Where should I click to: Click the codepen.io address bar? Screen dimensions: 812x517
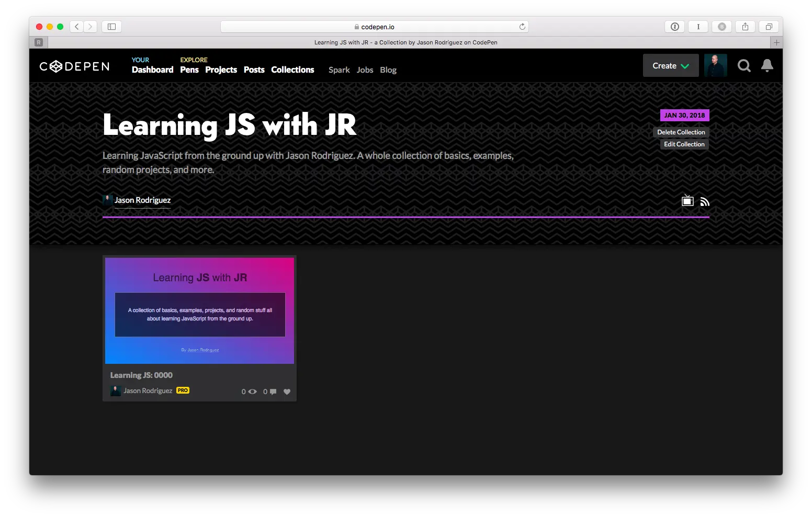375,27
